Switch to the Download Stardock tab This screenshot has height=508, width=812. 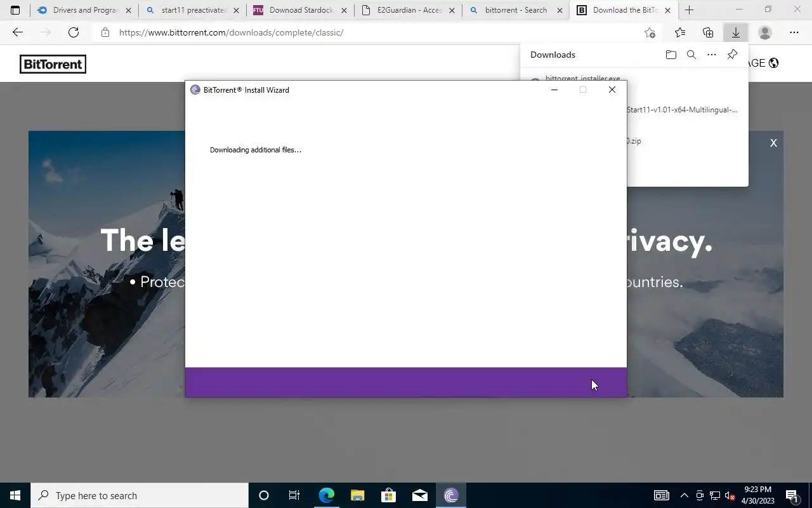point(301,10)
